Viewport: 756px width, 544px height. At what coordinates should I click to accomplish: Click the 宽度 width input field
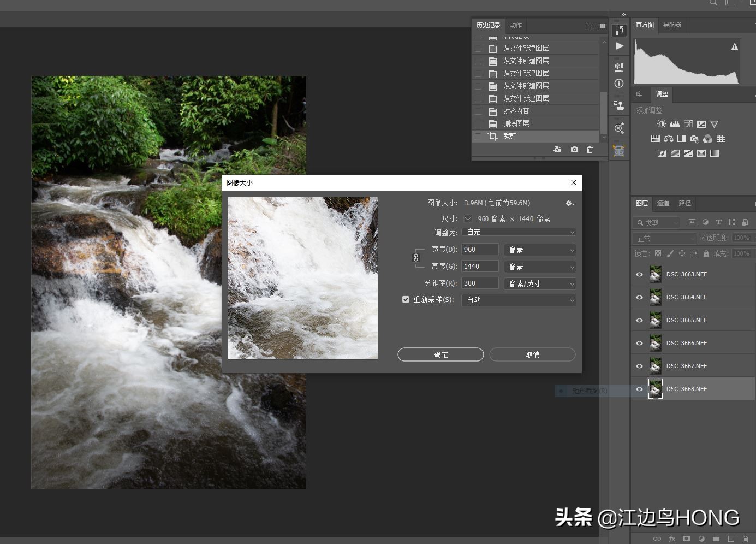tap(480, 250)
